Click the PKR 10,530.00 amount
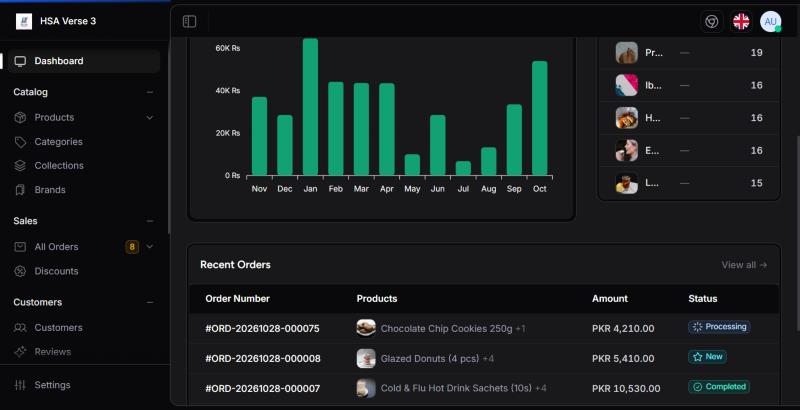The height and width of the screenshot is (410, 800). [x=626, y=389]
